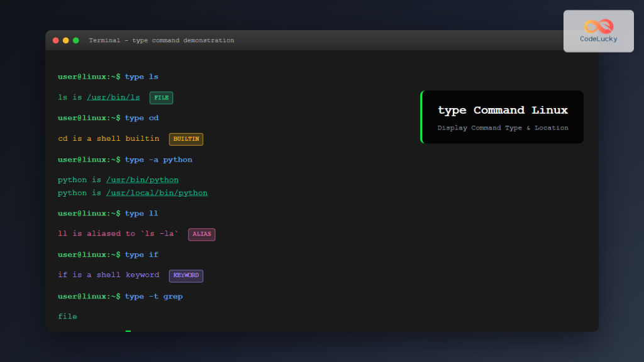Click the pink ALIAS badge
The image size is (644, 362).
201,234
